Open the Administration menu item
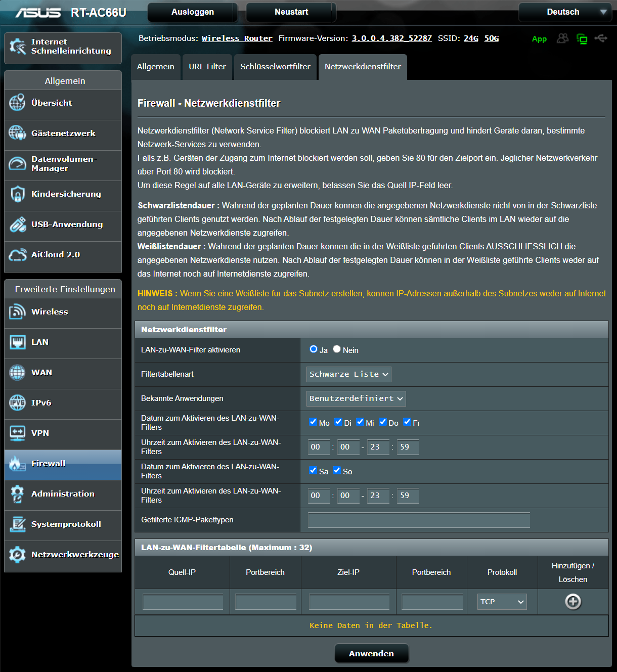This screenshot has height=672, width=617. pos(63,495)
